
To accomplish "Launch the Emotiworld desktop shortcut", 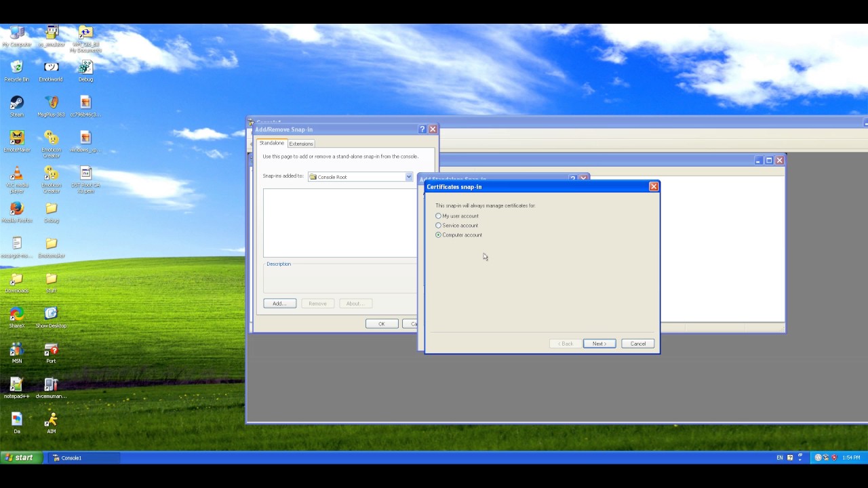I will pyautogui.click(x=51, y=71).
